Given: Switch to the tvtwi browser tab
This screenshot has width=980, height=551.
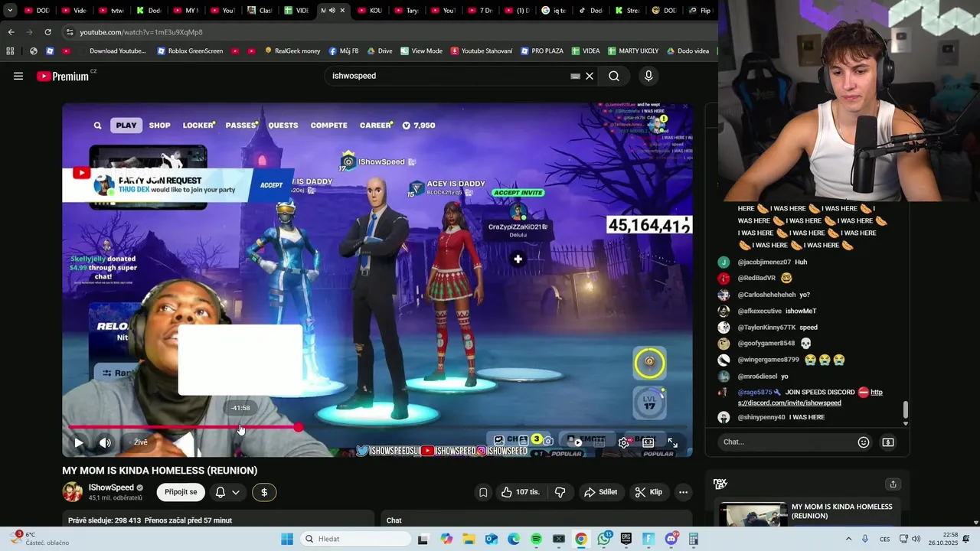Looking at the screenshot, I should [111, 11].
